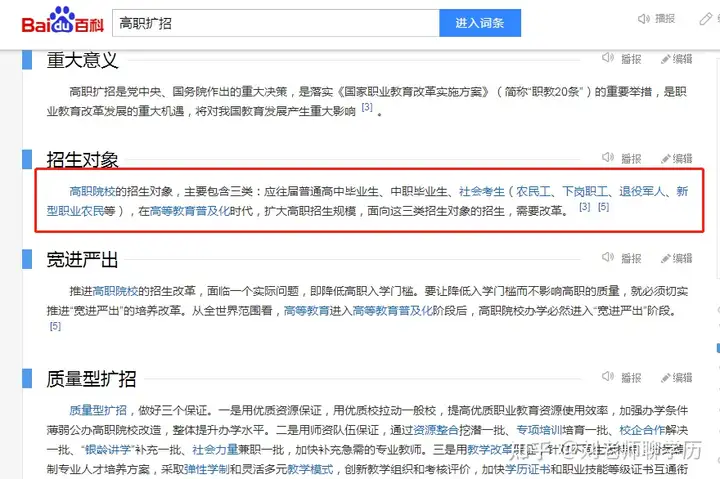Open reference [3] in the 招生对象 paragraph
Viewport: 720px width, 479px height.
coord(585,207)
